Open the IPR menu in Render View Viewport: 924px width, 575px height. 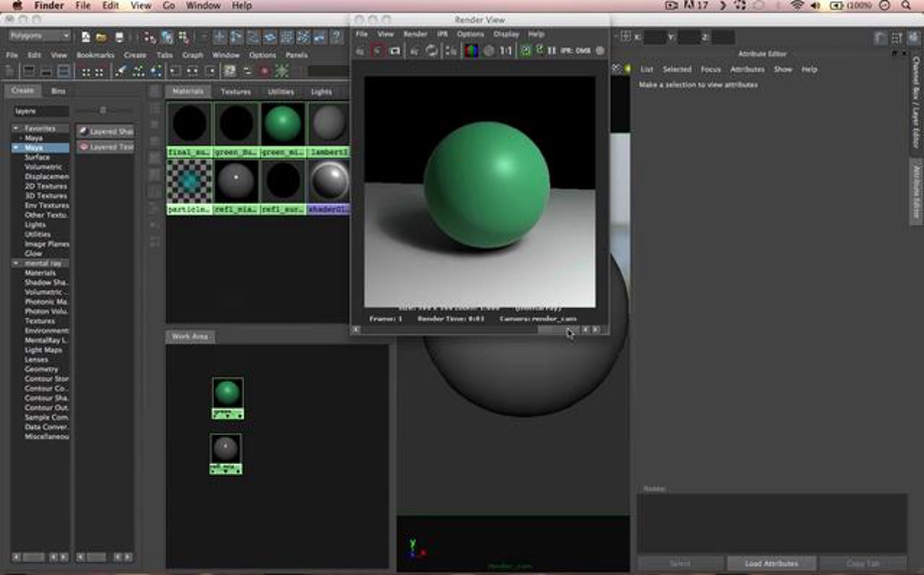coord(442,34)
